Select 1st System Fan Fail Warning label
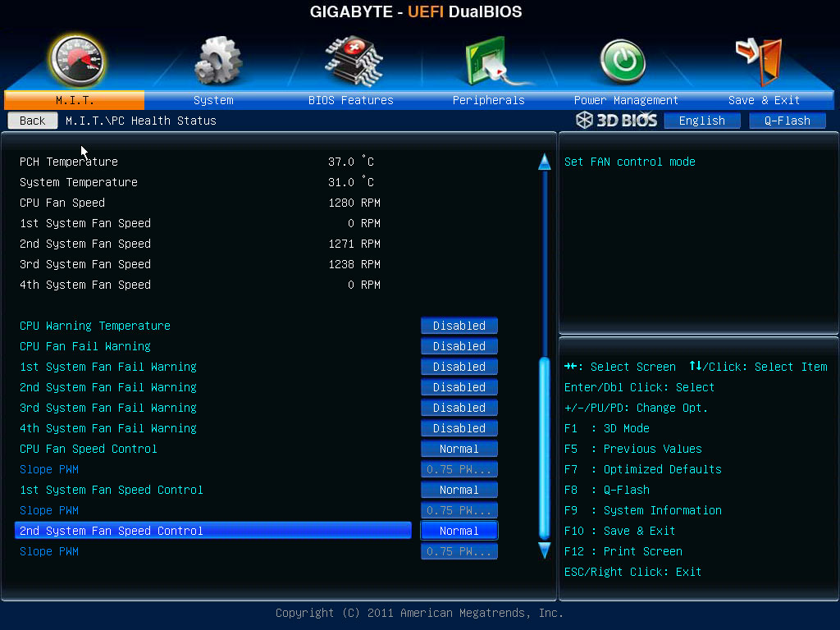This screenshot has width=840, height=630. click(x=108, y=367)
